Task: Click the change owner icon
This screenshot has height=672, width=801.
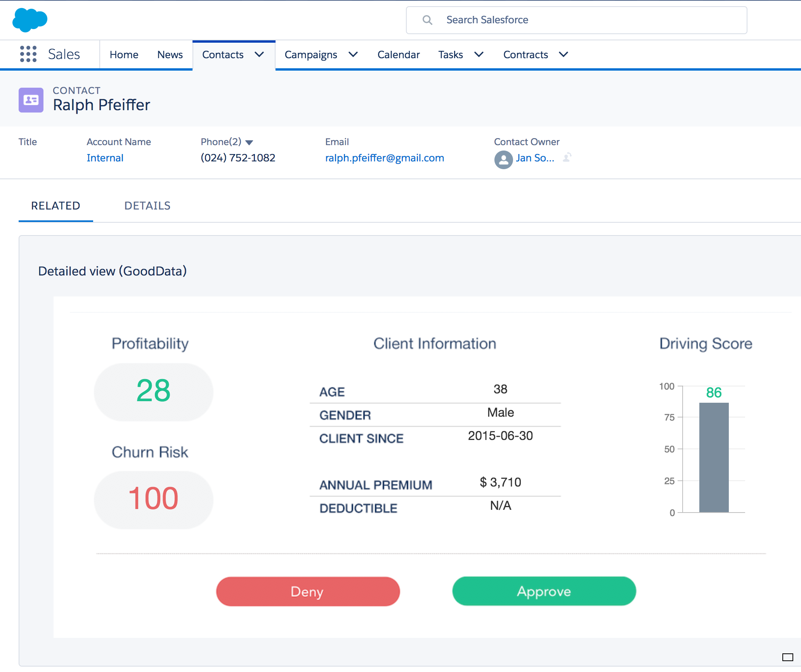Action: tap(567, 158)
